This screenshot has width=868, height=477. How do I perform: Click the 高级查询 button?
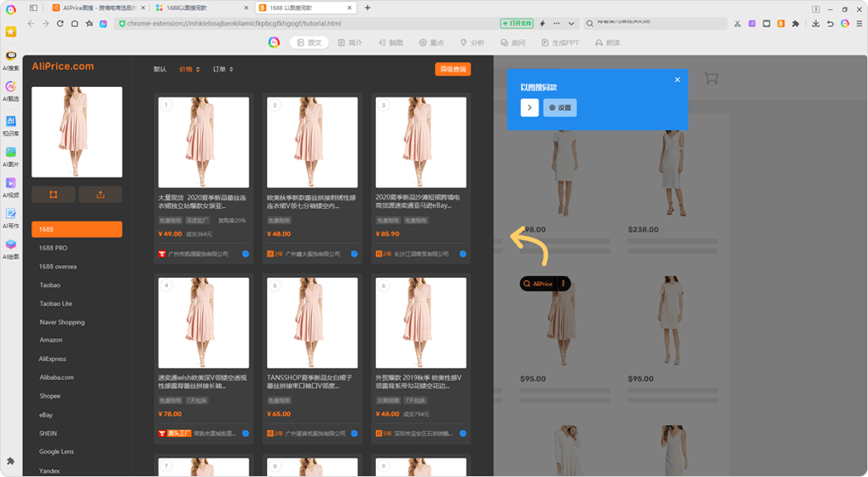(452, 69)
